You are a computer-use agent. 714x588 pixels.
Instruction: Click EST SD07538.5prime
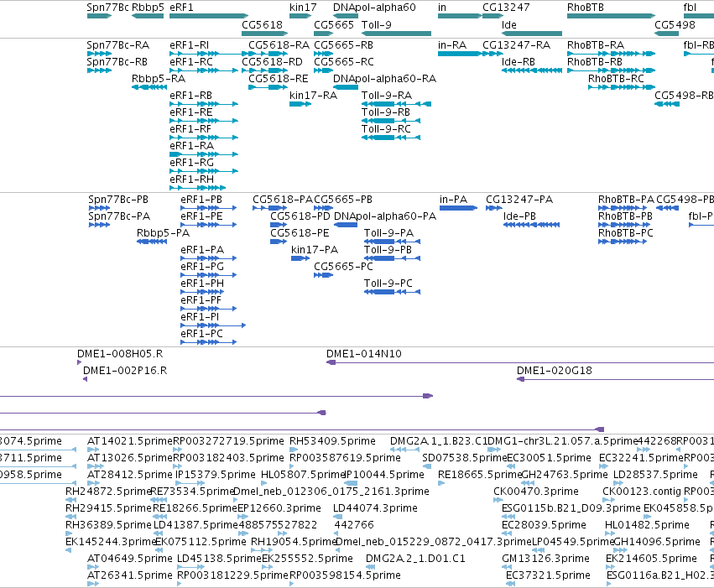point(465,458)
